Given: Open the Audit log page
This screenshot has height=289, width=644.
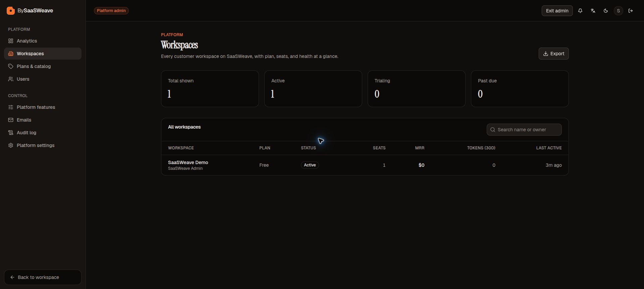Looking at the screenshot, I should pyautogui.click(x=43, y=133).
